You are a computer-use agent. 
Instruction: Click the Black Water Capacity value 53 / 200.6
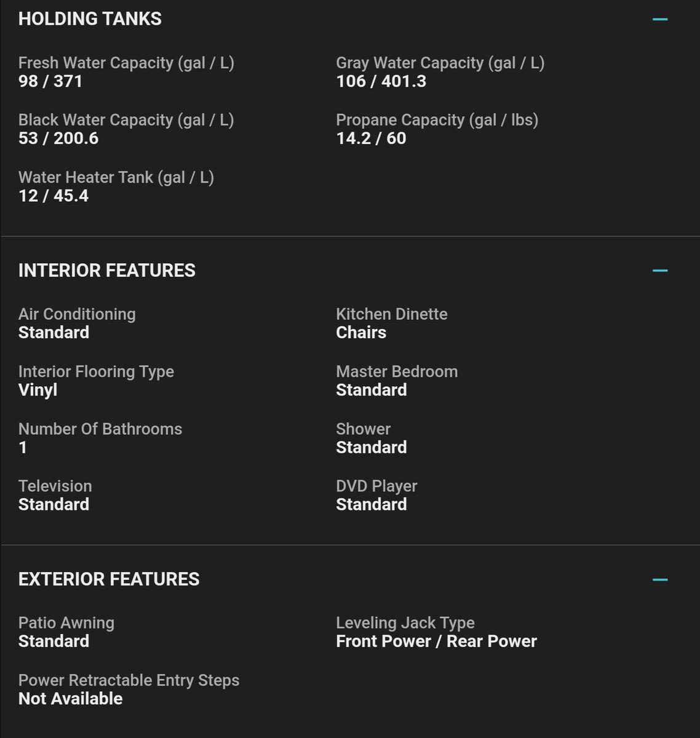(58, 138)
